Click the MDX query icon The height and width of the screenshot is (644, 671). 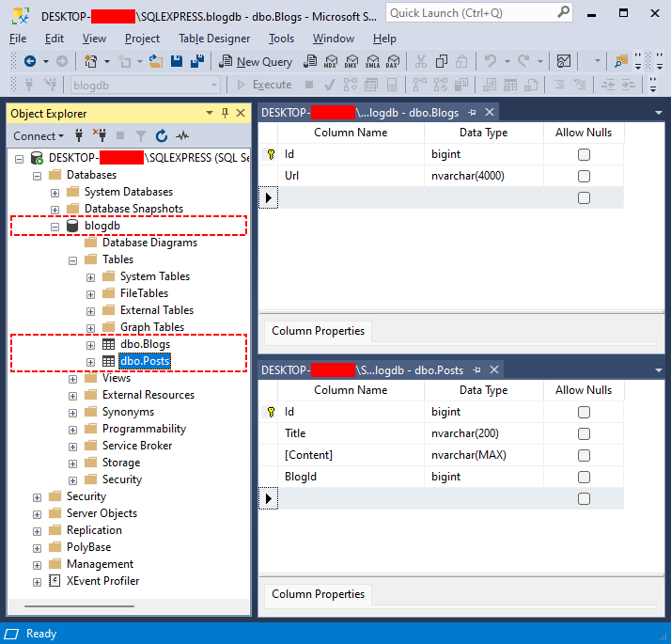pos(331,62)
